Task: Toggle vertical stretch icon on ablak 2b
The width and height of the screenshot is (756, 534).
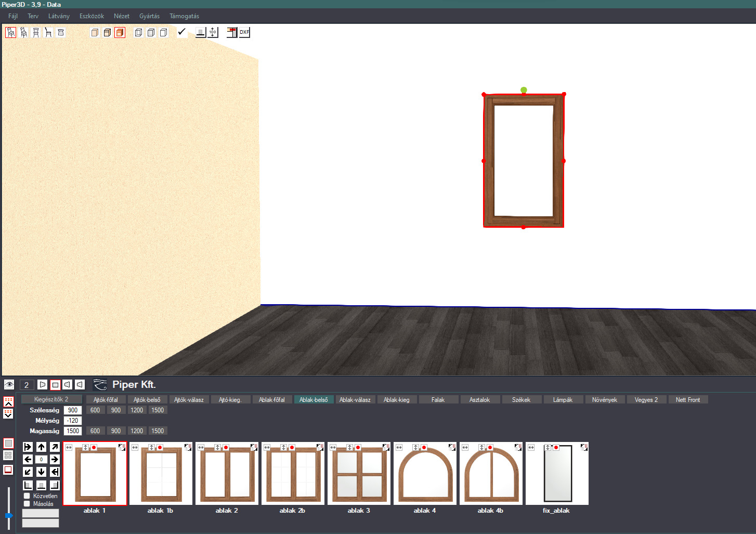Action: pyautogui.click(x=283, y=447)
